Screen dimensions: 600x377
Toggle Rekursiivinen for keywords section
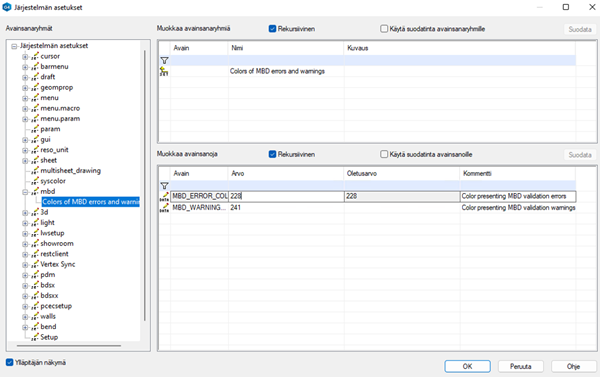point(272,154)
